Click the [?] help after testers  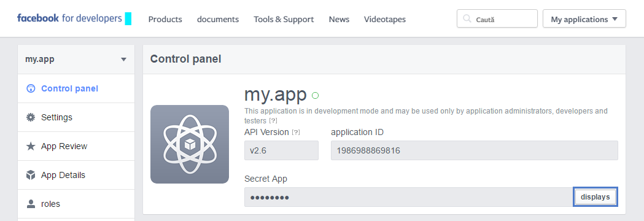point(273,121)
